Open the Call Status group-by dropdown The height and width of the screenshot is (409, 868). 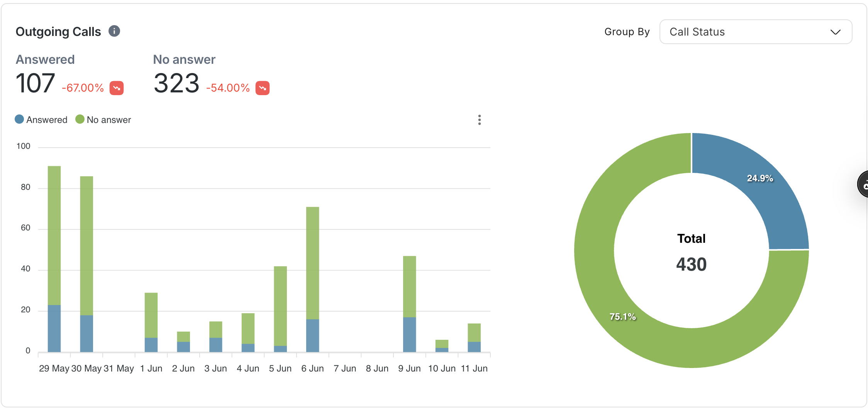(x=755, y=32)
